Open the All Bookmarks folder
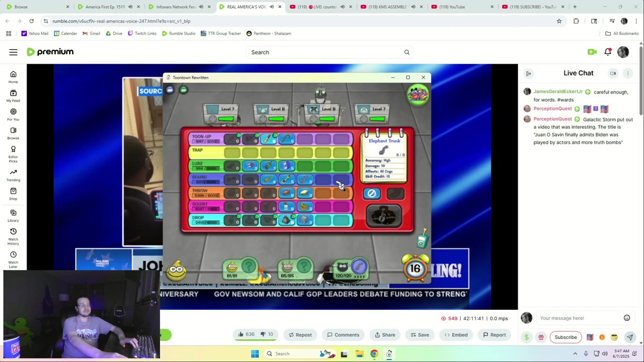This screenshot has height=362, width=644. point(622,33)
